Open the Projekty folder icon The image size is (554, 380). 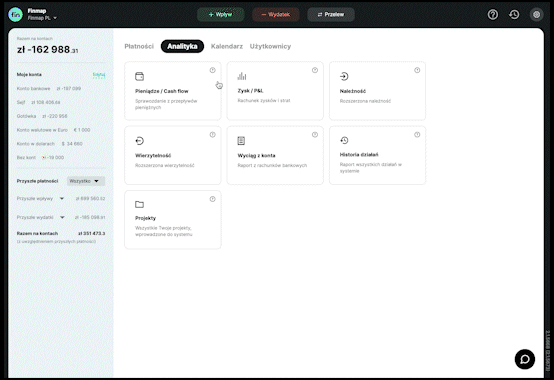point(140,204)
